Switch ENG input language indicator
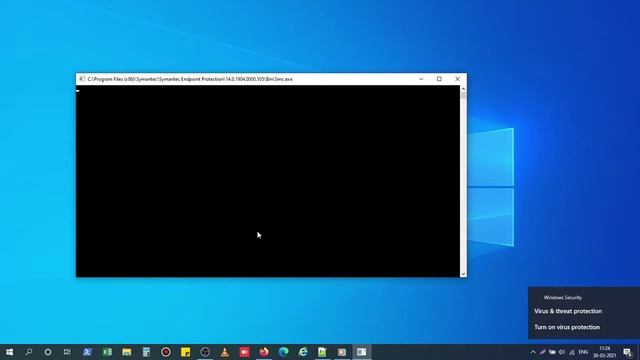Screen dimensions: 640x360 click(x=583, y=352)
